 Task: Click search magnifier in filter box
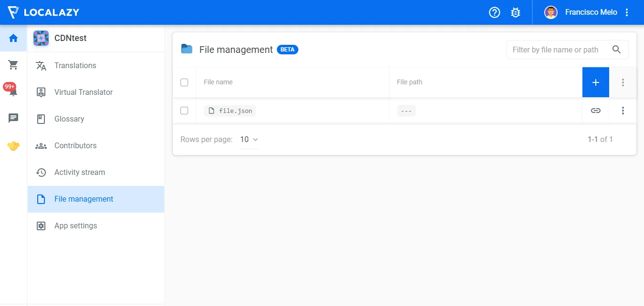(616, 50)
